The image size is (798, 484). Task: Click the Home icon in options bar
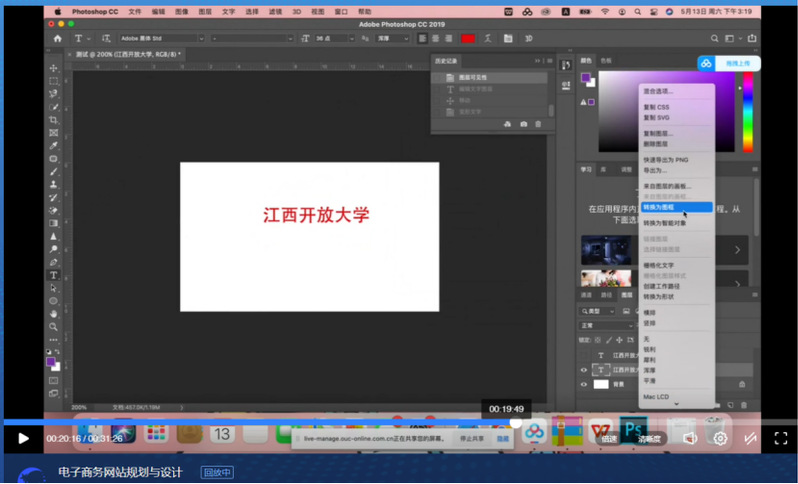tap(58, 38)
